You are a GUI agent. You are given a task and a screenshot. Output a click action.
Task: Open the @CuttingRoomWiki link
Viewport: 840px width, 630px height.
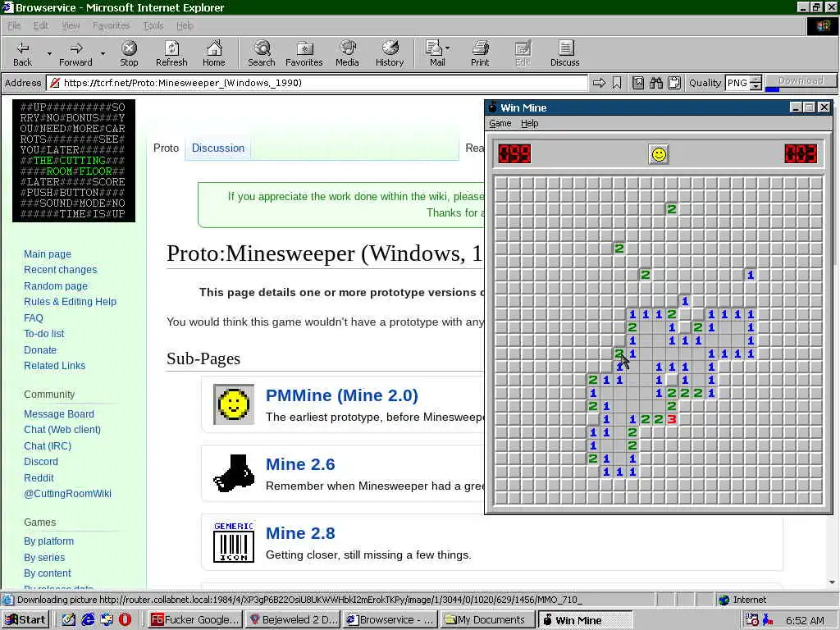[67, 493]
